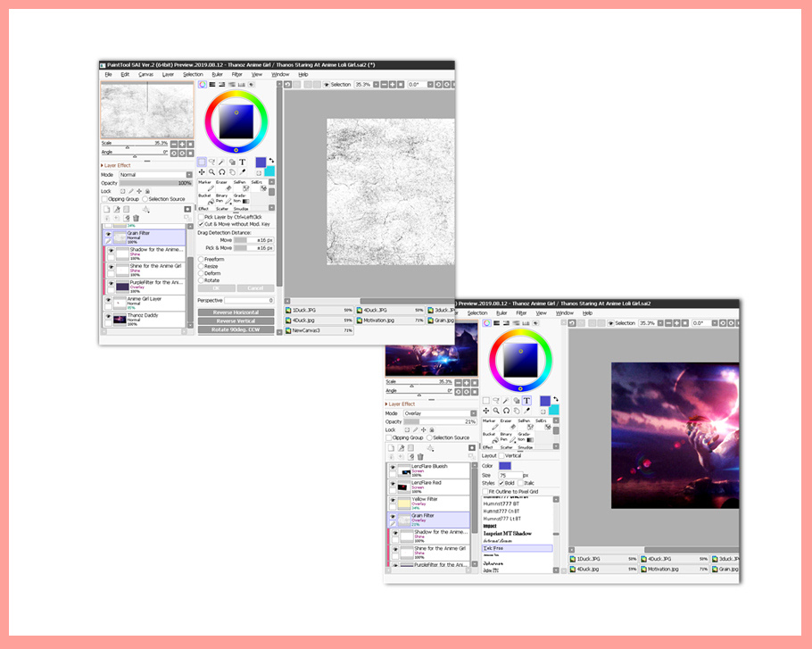Open the Normal blend Mode dropdown in upper window
Screen dimensions: 812x649
click(155, 175)
